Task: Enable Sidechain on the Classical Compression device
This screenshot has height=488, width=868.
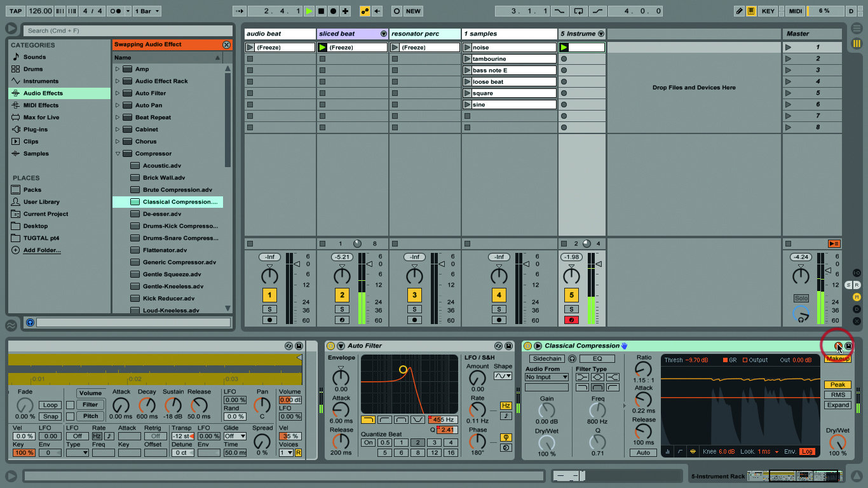Action: pyautogui.click(x=546, y=359)
